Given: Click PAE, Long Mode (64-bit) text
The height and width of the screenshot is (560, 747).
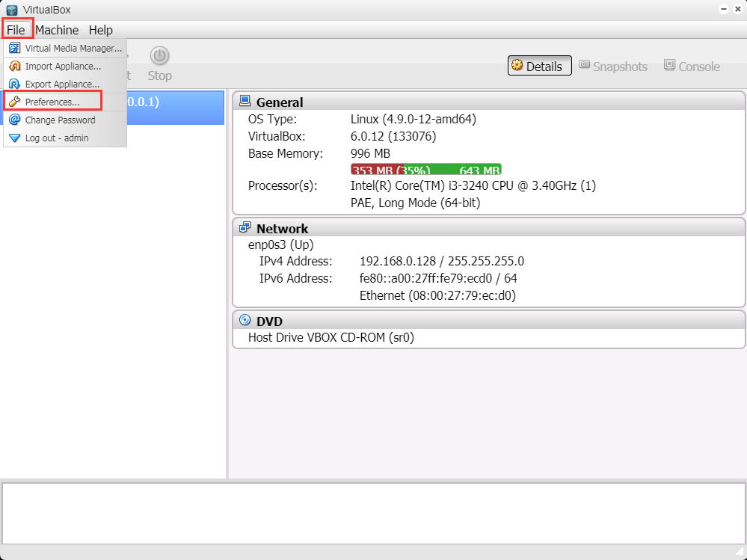Looking at the screenshot, I should [x=415, y=203].
